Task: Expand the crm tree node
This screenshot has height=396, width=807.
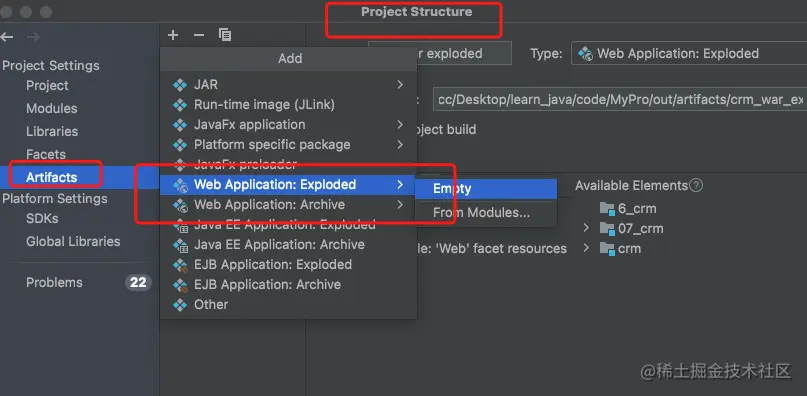Action: 586,248
